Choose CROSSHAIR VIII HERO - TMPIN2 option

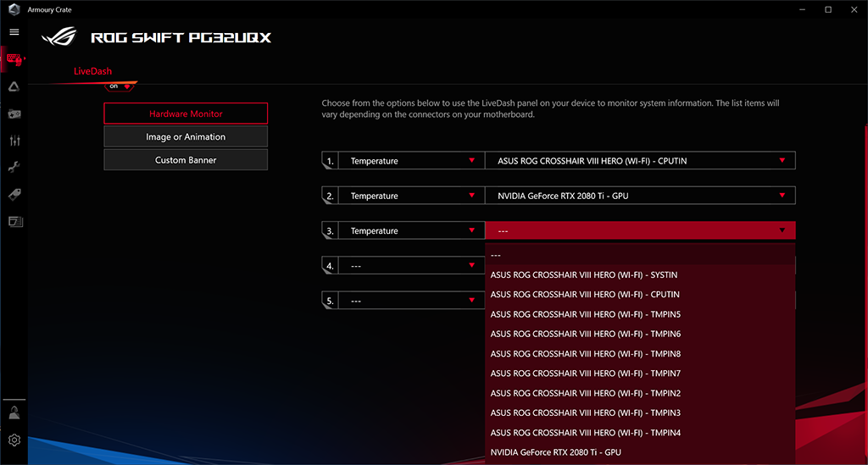pos(640,393)
